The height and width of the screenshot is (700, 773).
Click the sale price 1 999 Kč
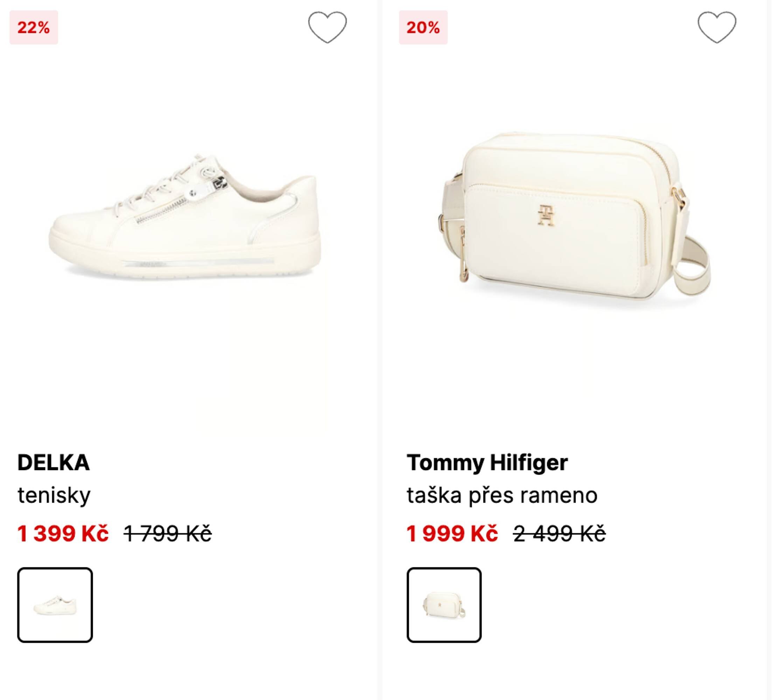click(452, 533)
